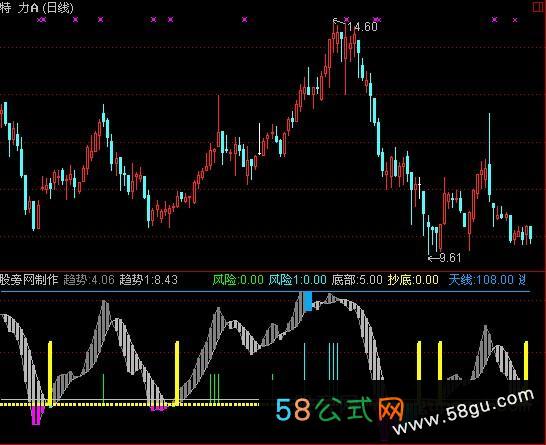Click the large magenta block below yellow baseline
Image resolution: width=546 pixels, height=445 pixels.
click(x=37, y=415)
